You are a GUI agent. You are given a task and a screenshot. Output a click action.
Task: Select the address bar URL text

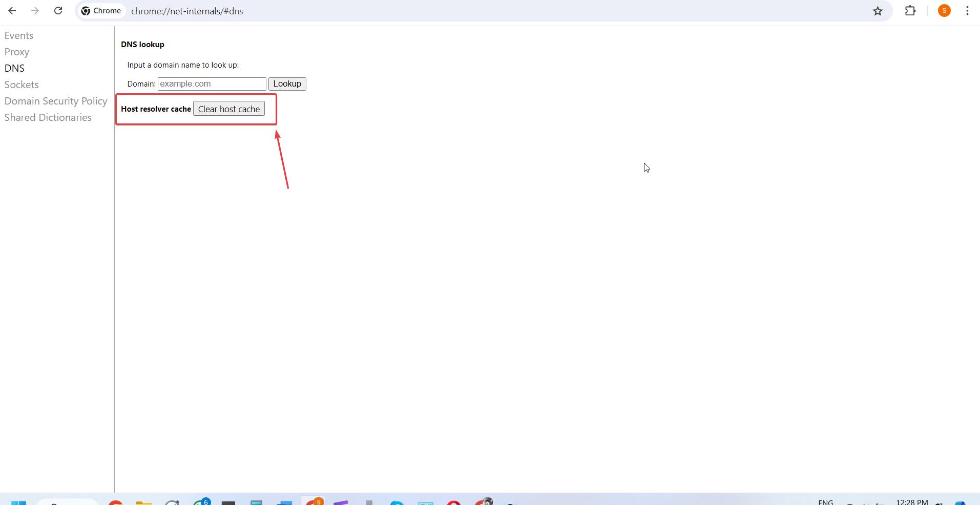tap(187, 11)
